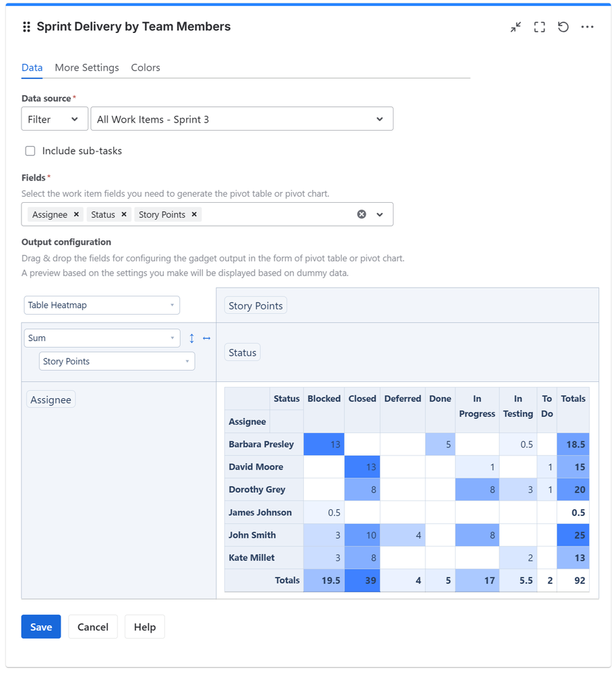The image size is (616, 673).
Task: Open Help for the gadget
Action: 144,627
